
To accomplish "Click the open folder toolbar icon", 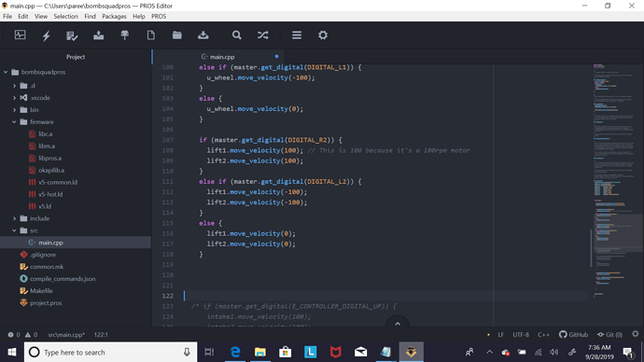I will pyautogui.click(x=177, y=35).
